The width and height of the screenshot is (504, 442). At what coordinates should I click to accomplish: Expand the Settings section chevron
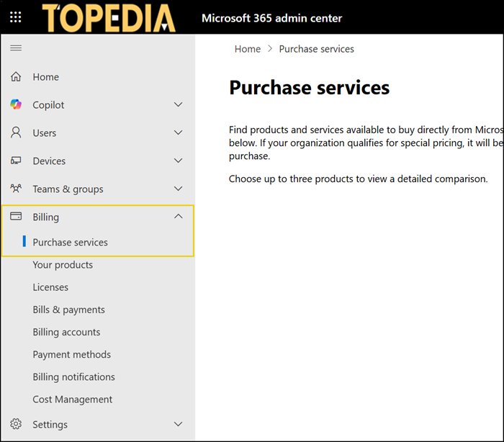click(x=179, y=425)
